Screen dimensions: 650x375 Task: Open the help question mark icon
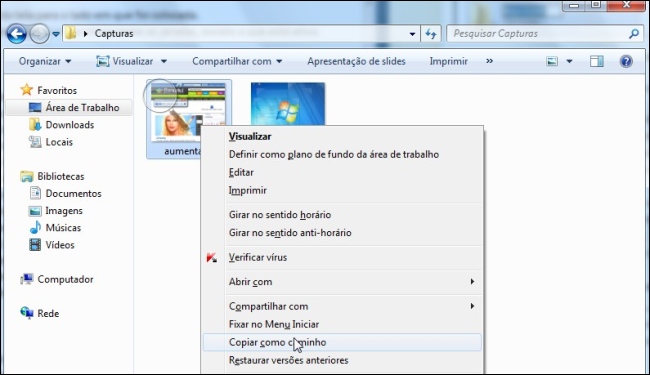[x=626, y=61]
